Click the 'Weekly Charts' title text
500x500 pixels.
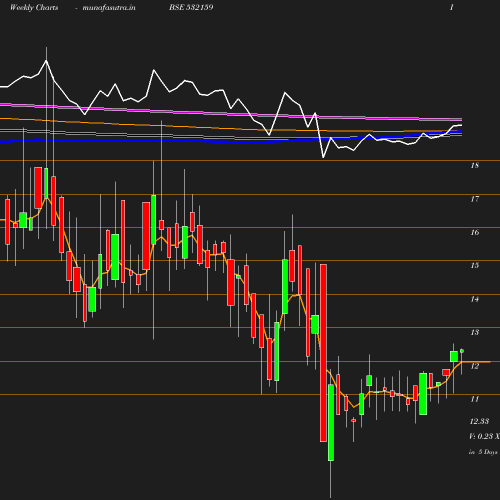tap(34, 7)
